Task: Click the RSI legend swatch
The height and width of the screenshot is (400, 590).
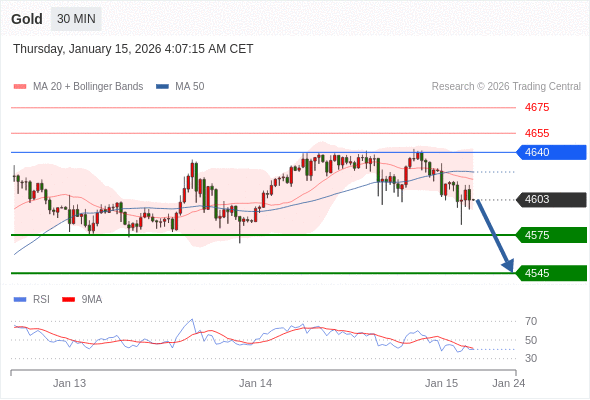Action: point(20,300)
